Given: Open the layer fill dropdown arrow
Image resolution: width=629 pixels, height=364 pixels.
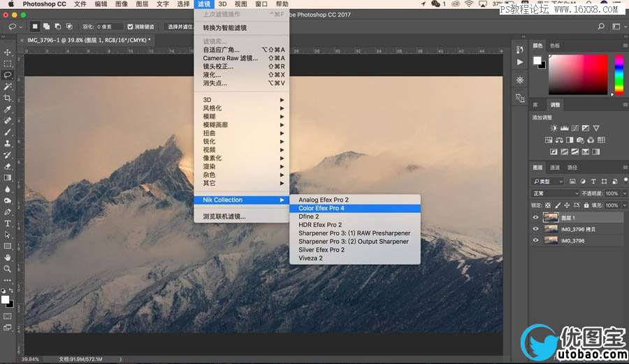Looking at the screenshot, I should 624,205.
